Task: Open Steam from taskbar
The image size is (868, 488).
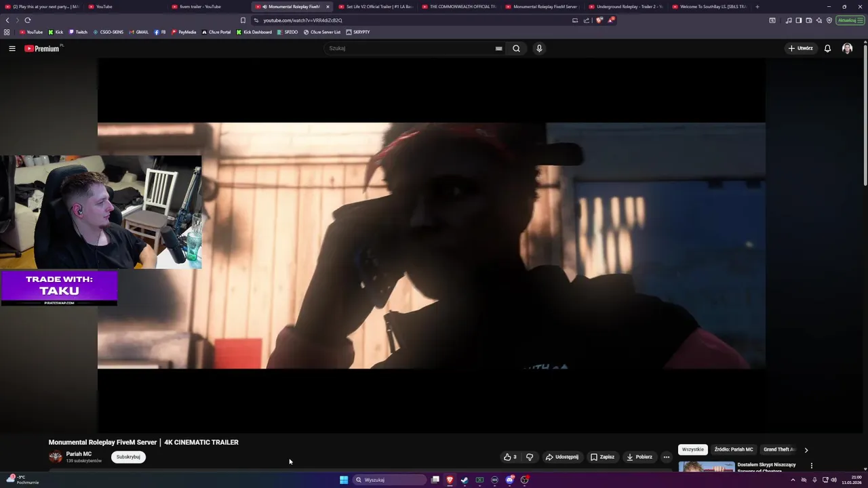Action: 465,480
